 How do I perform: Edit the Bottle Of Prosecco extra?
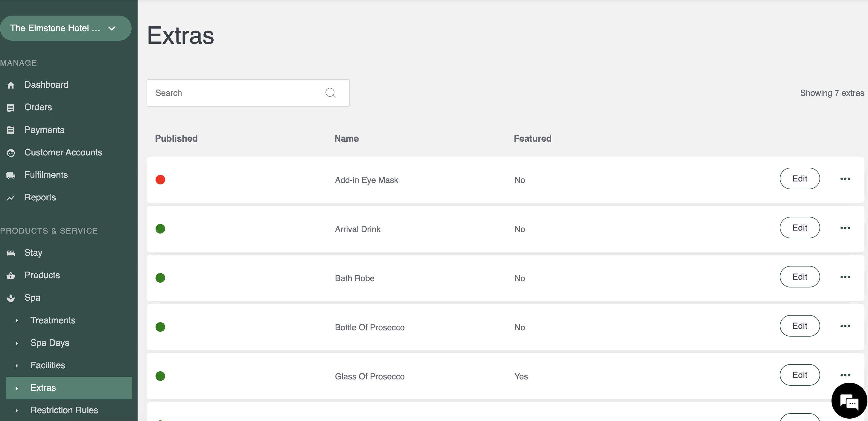pos(799,326)
